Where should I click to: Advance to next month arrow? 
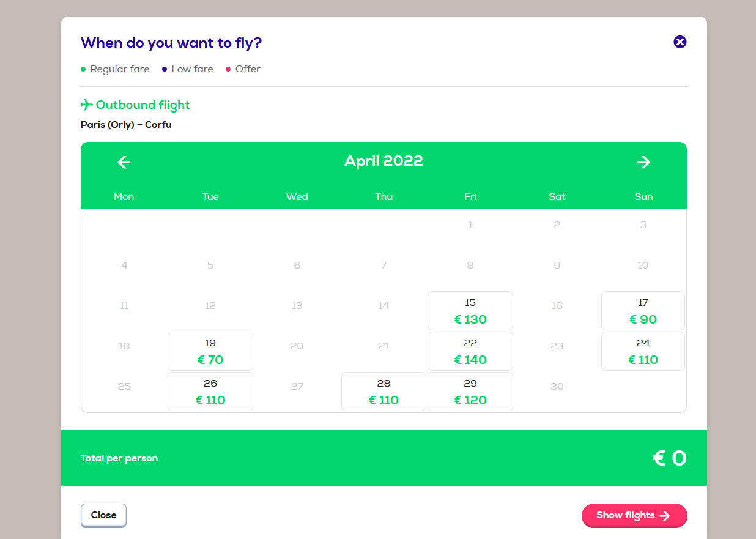(x=643, y=162)
